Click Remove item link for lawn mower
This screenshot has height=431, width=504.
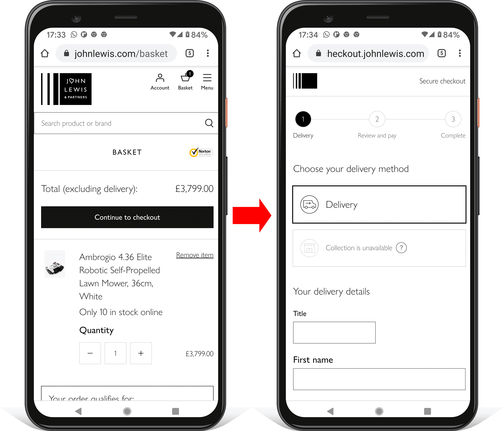[x=194, y=255]
